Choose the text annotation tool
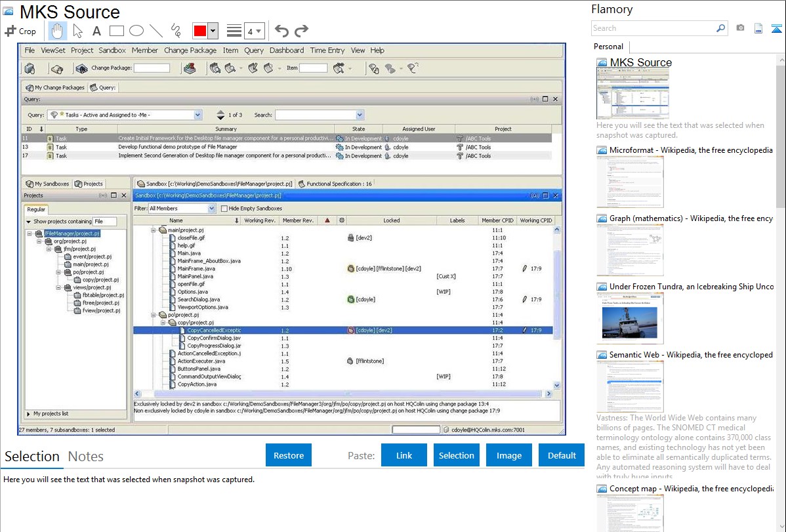 [x=96, y=31]
